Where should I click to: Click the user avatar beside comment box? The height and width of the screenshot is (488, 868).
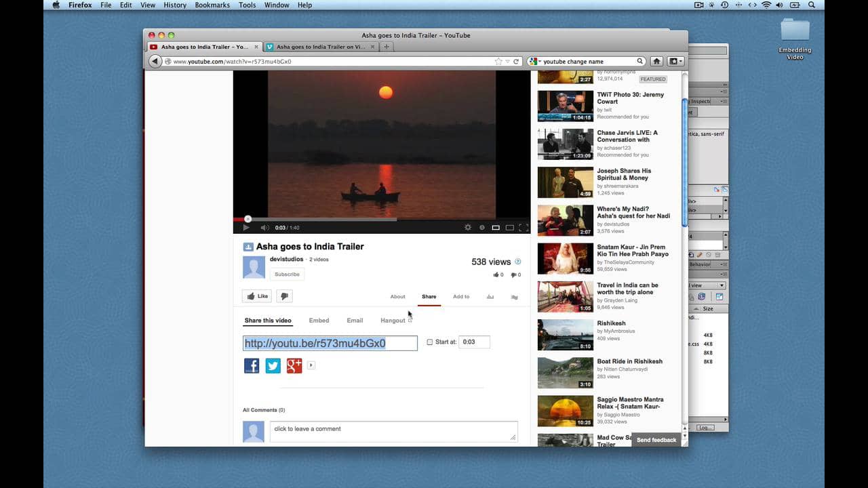point(254,432)
